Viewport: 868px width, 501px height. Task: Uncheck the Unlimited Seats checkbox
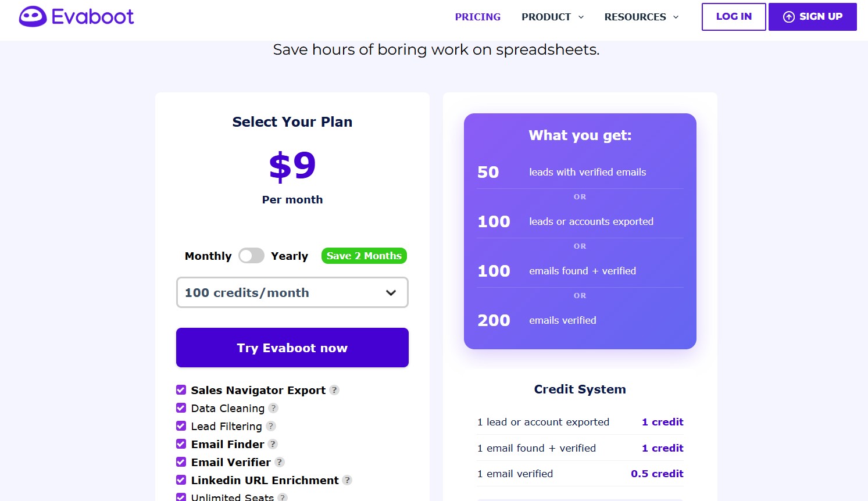coord(181,498)
